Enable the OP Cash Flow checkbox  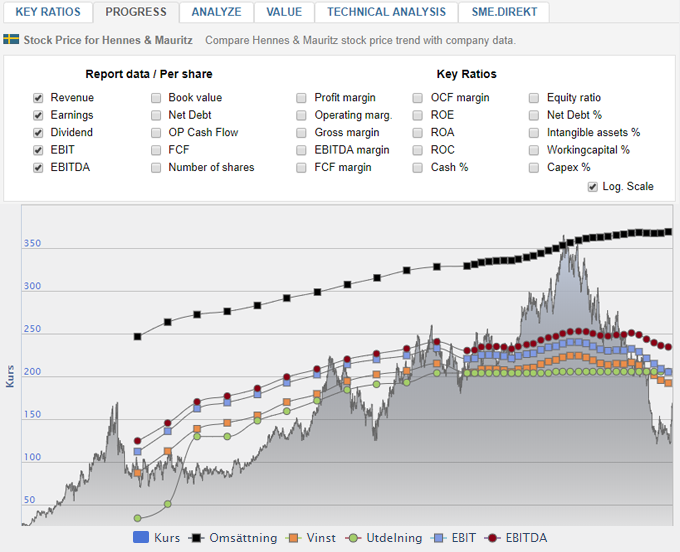[156, 133]
